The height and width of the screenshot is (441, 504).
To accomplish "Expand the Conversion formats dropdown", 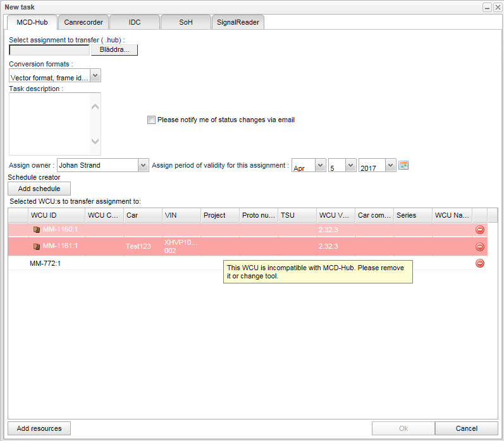I will coord(95,76).
